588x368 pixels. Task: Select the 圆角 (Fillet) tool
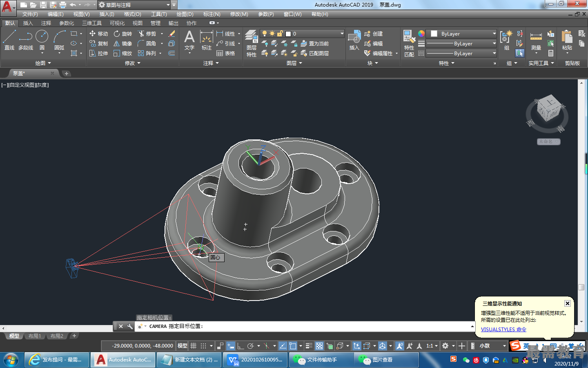(147, 43)
